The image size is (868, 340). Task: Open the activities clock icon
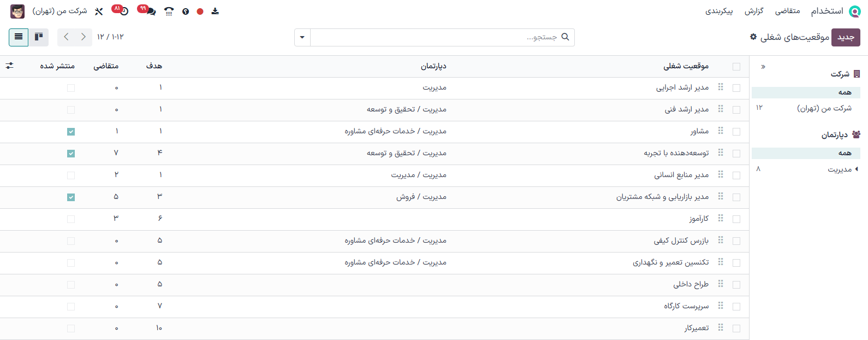(123, 11)
